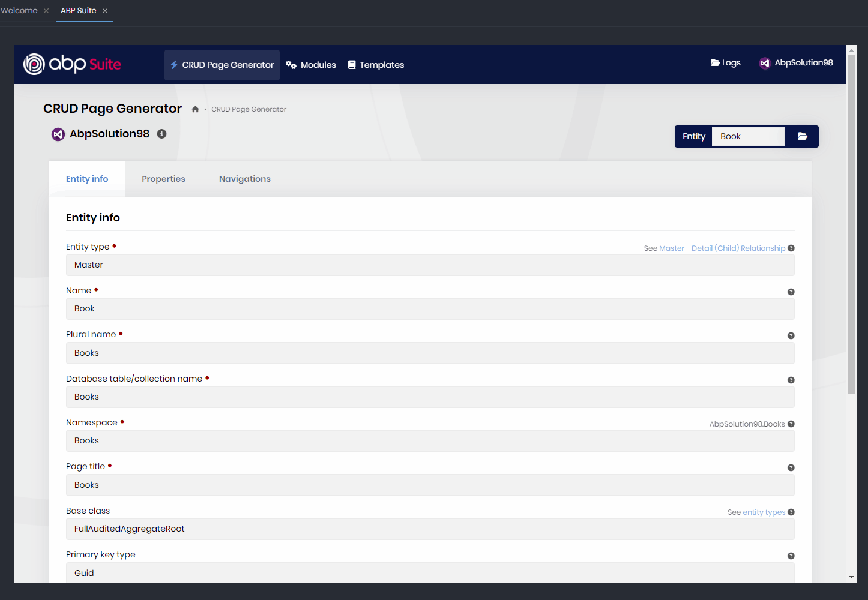The image size is (868, 600).
Task: Close the ABP Suite editor tab
Action: (x=105, y=11)
